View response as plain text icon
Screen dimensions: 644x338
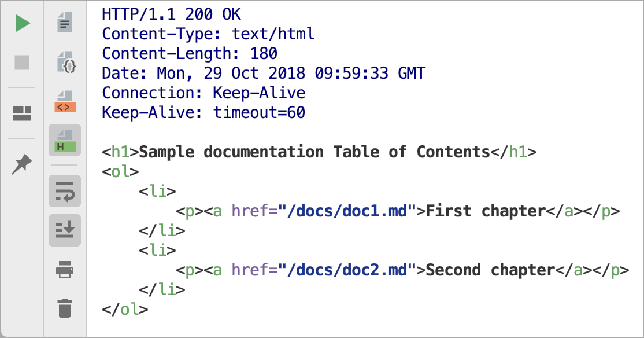pyautogui.click(x=65, y=22)
